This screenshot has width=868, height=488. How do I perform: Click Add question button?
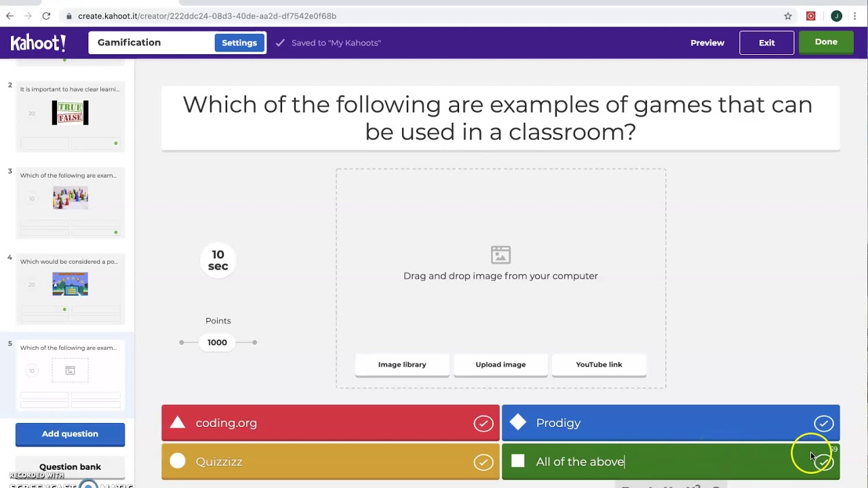(70, 434)
